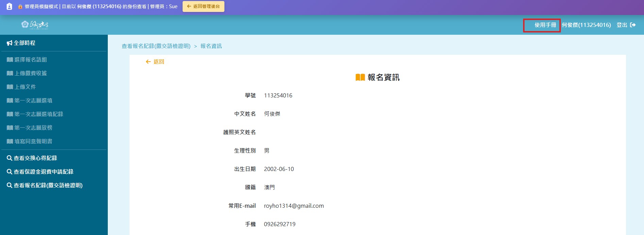Viewport: 644px width, 235px height.
Task: Click the 護照英文姓名 field label
Action: [x=239, y=132]
